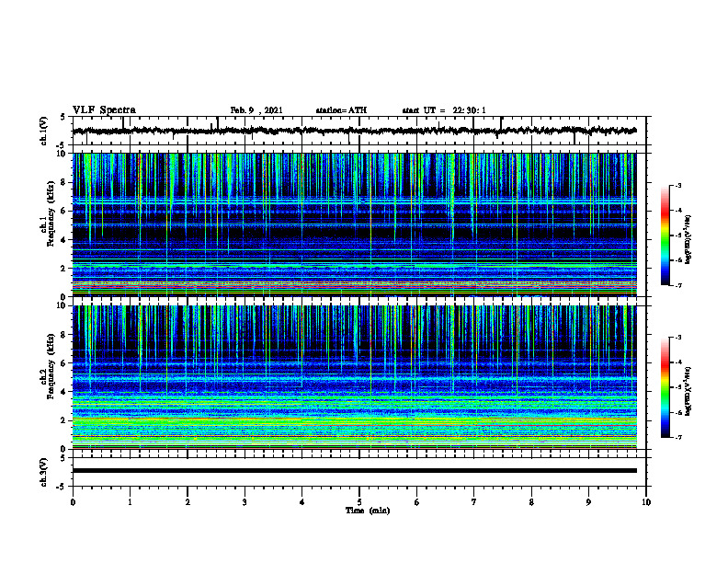Click the ch.1 frequency tick label "2"
728x563 pixels.
click(64, 268)
